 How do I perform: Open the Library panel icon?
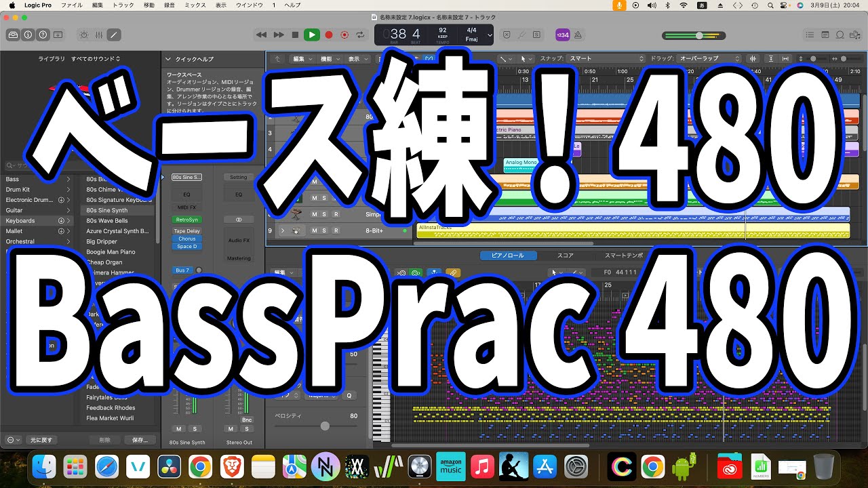(x=13, y=35)
